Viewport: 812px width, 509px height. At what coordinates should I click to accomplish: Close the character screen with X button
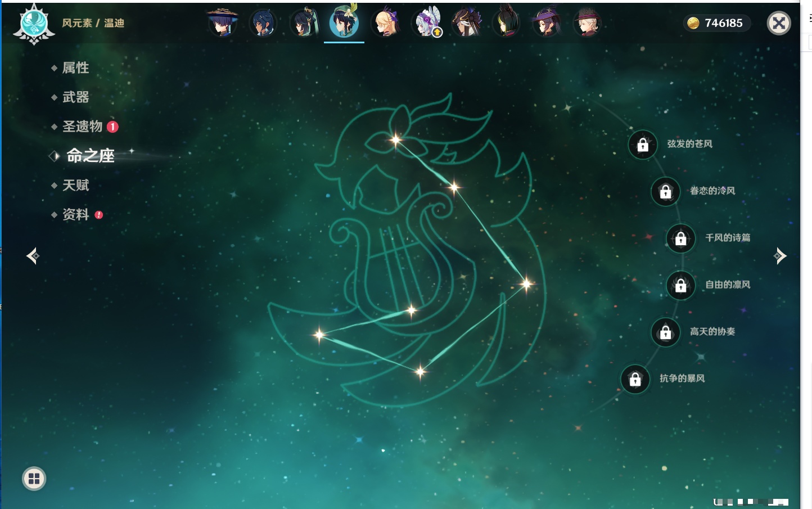tap(779, 23)
